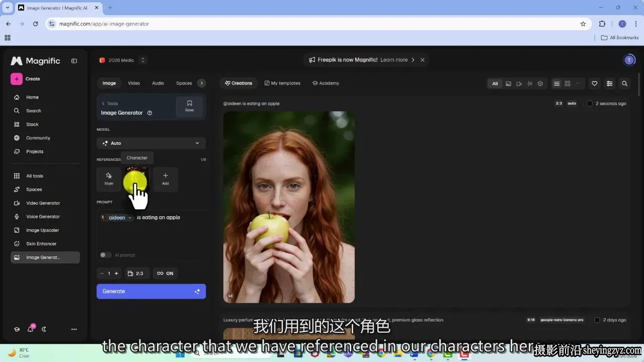Filter creations by video icon
644x362 pixels.
[x=519, y=83]
